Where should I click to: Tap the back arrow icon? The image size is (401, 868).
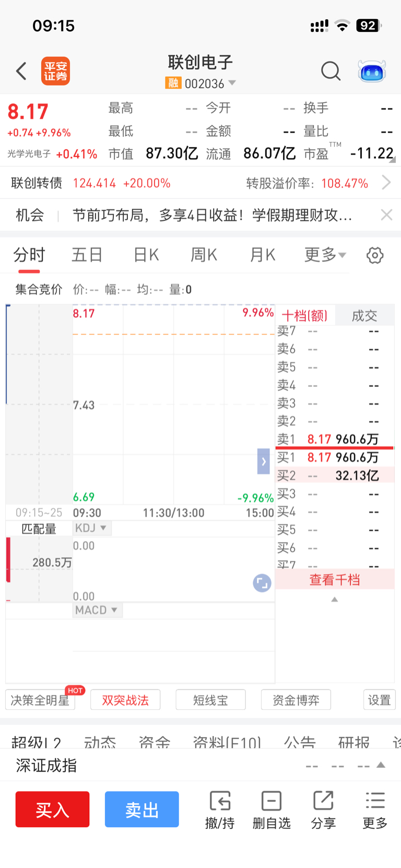coord(21,71)
